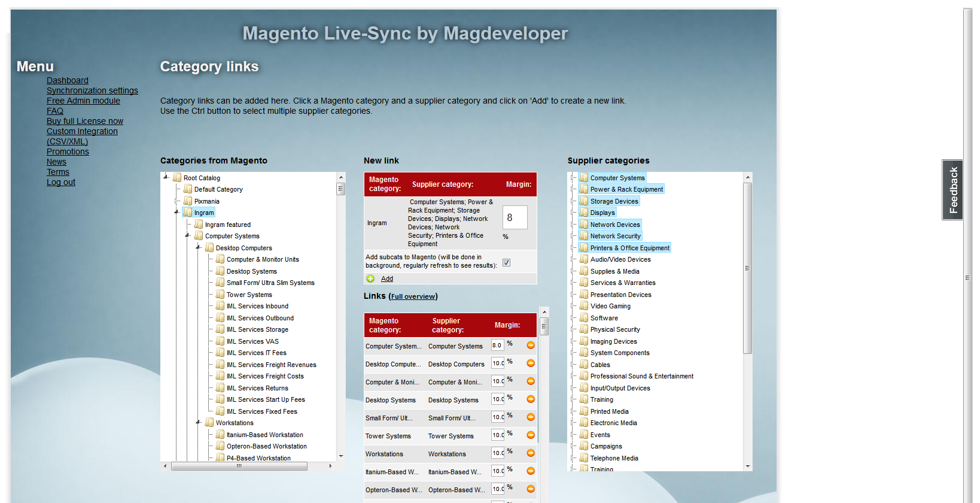
Task: Open the Full overview link
Action: pos(413,296)
